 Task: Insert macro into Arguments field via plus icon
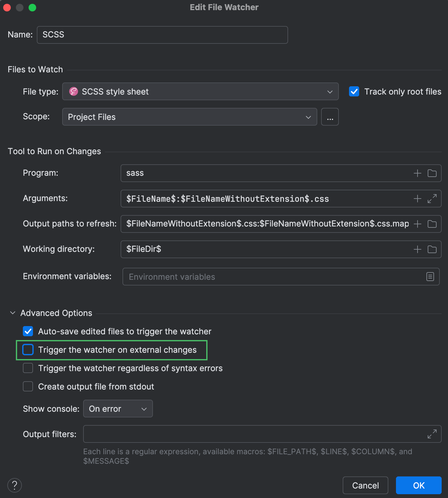pyautogui.click(x=418, y=199)
